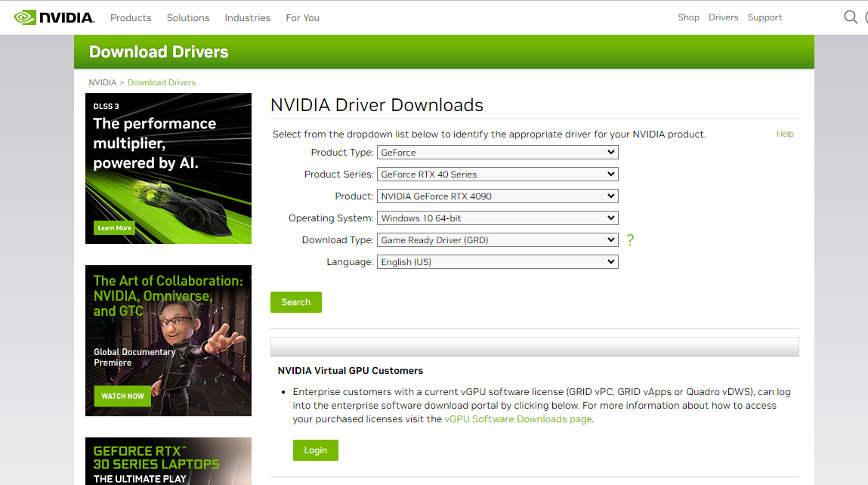Go to Shop in top navigation
The height and width of the screenshot is (485, 868).
click(689, 17)
